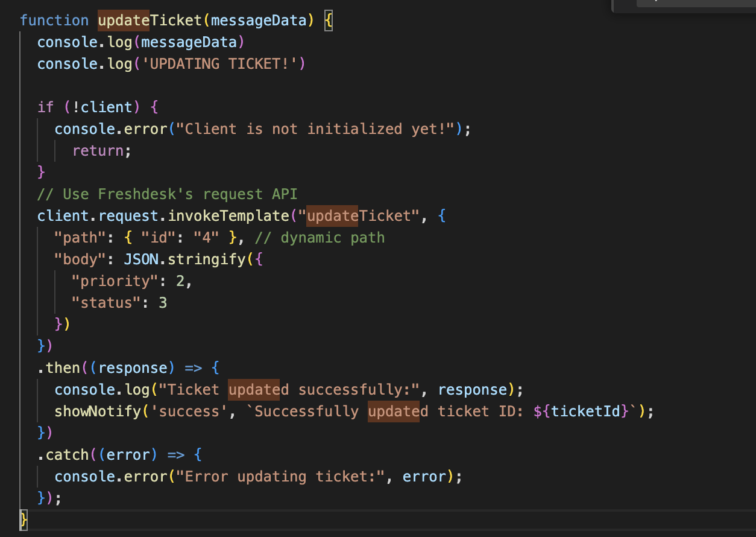Click the .then method
The image size is (756, 537).
tap(58, 368)
